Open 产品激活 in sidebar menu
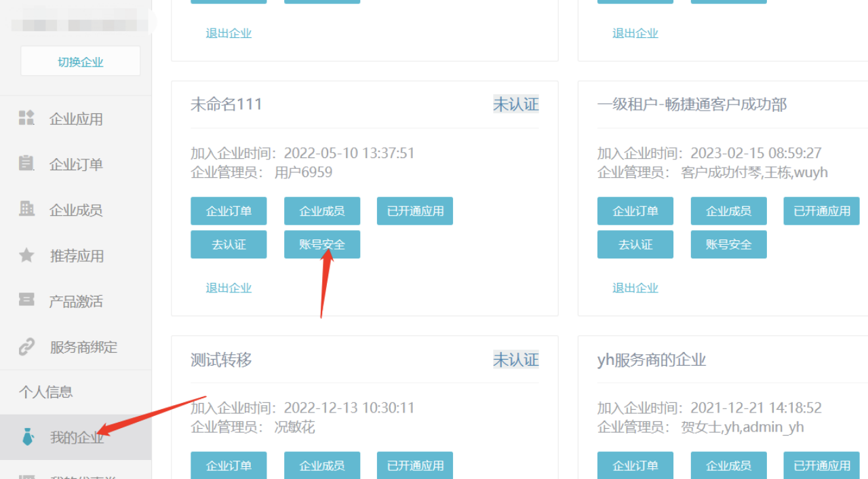868x479 pixels. pyautogui.click(x=76, y=301)
